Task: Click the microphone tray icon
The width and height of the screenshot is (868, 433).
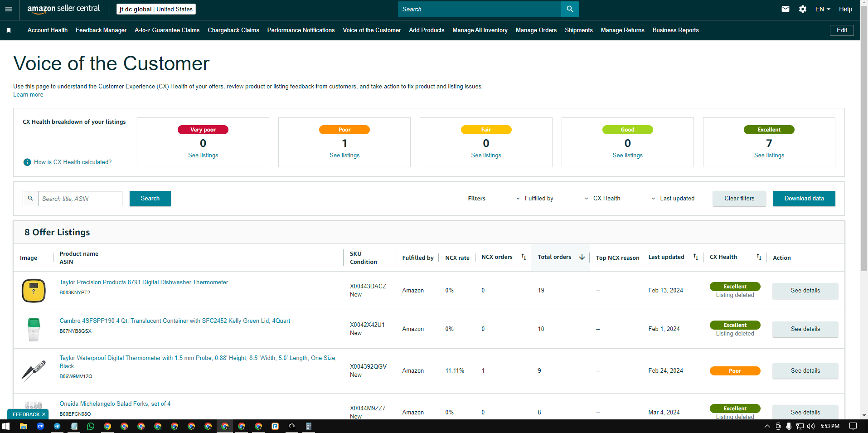Action: tap(789, 426)
